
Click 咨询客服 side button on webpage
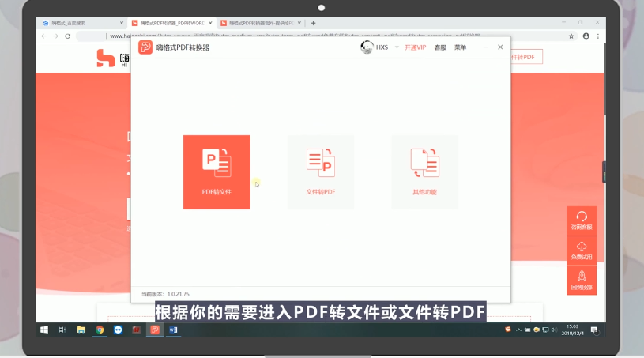click(x=582, y=220)
